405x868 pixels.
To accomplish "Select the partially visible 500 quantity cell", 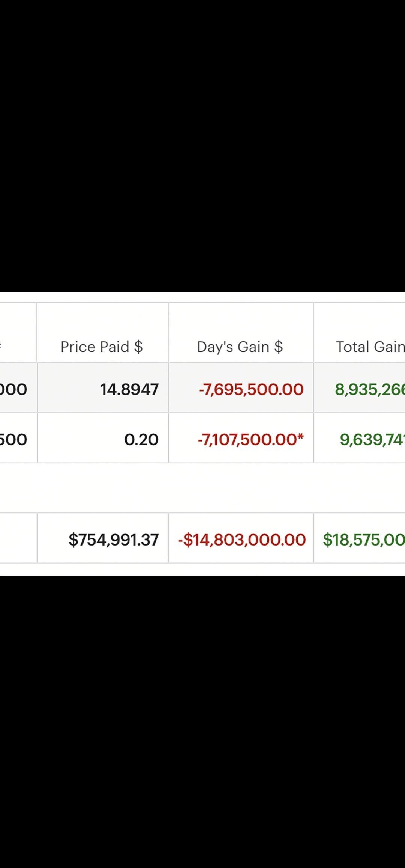I will coord(13,439).
